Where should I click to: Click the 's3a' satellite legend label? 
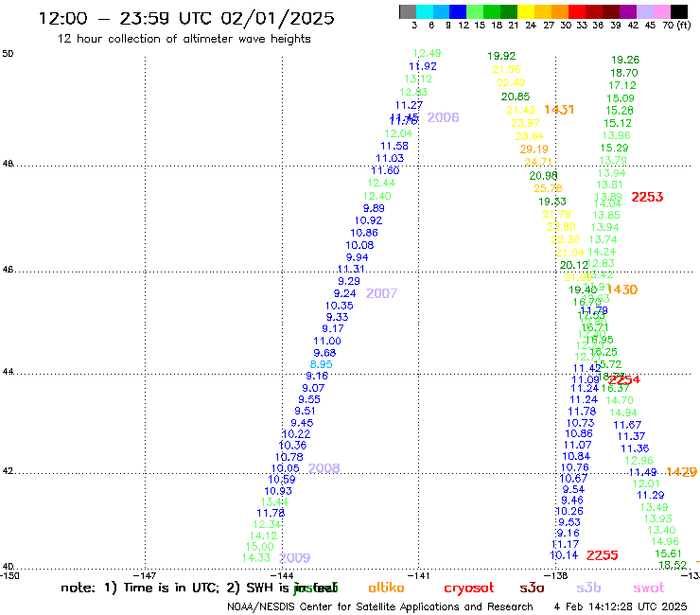pos(532,588)
